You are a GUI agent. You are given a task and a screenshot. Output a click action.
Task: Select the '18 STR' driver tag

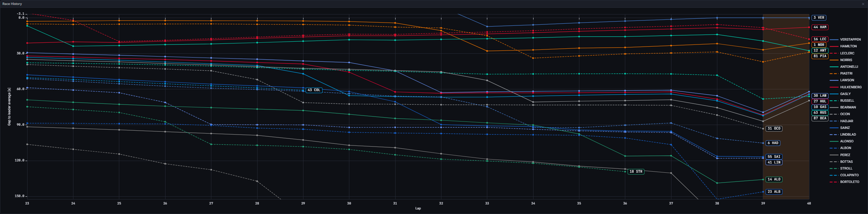pos(636,172)
